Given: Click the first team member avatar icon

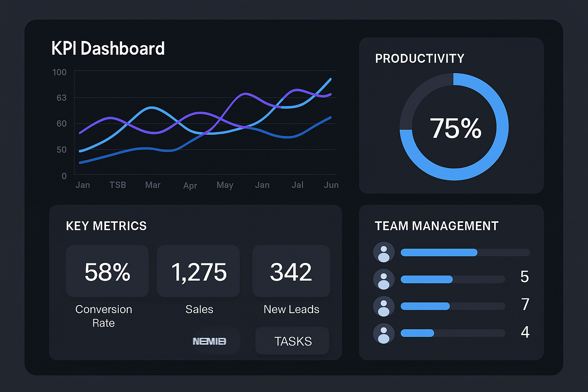Looking at the screenshot, I should (384, 252).
